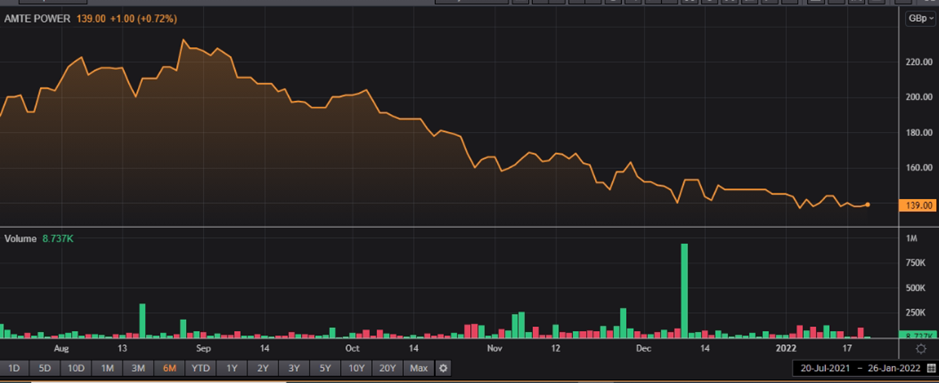This screenshot has height=383, width=939.
Task: Open chart axis settings gear icon
Action: coord(921,349)
